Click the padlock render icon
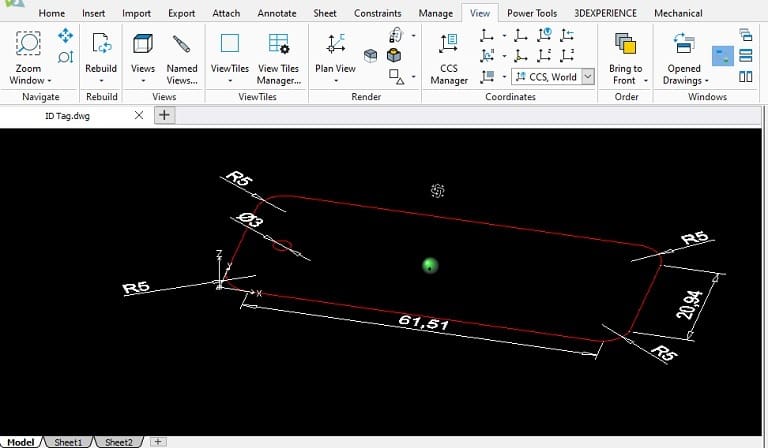The image size is (768, 448). pos(395,35)
